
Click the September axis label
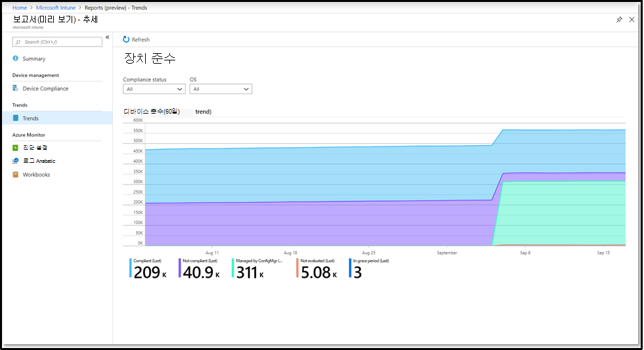pyautogui.click(x=447, y=253)
